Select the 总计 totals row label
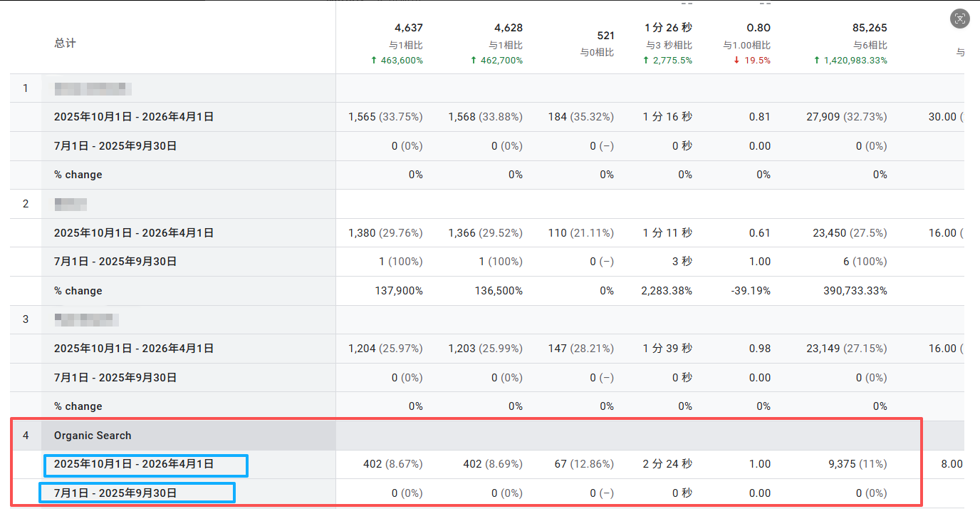This screenshot has height=509, width=980. [x=65, y=43]
